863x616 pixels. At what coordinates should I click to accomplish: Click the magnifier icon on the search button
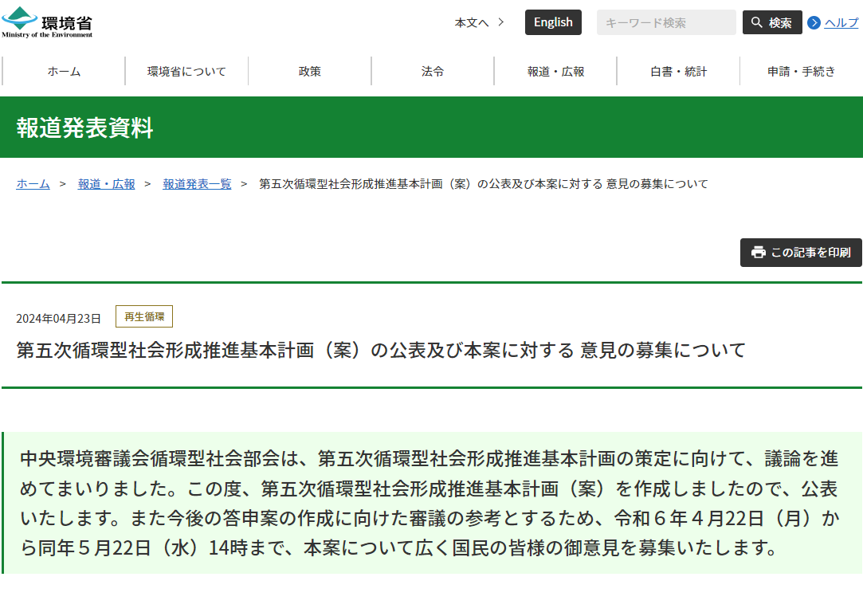coord(756,22)
